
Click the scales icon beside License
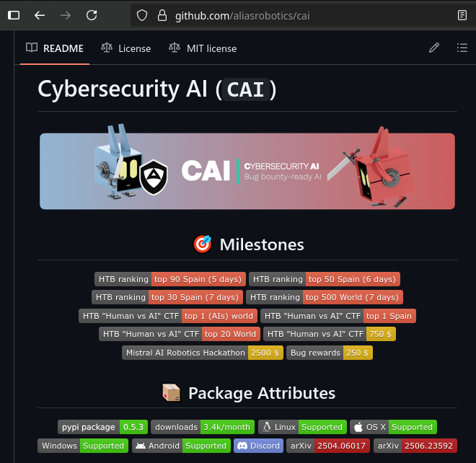tap(107, 48)
